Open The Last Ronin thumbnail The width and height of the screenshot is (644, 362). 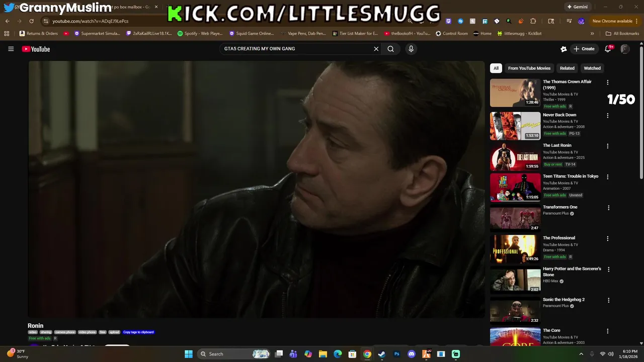(515, 156)
